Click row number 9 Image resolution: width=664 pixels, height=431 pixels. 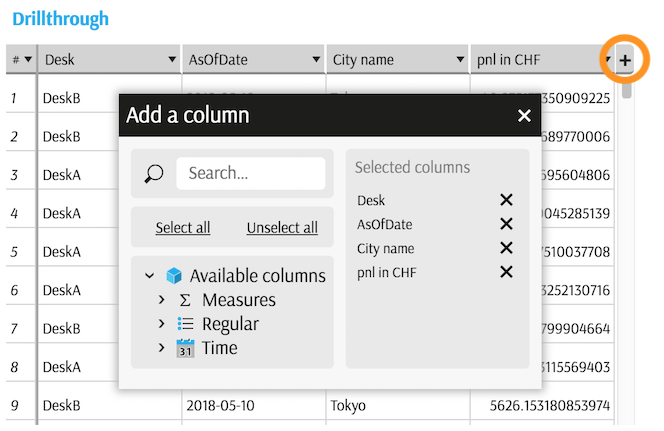tap(14, 406)
